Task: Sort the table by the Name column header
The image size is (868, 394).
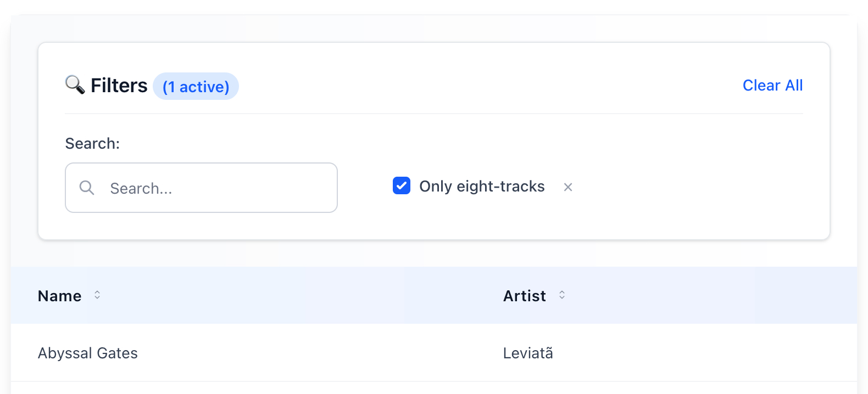Action: point(60,296)
